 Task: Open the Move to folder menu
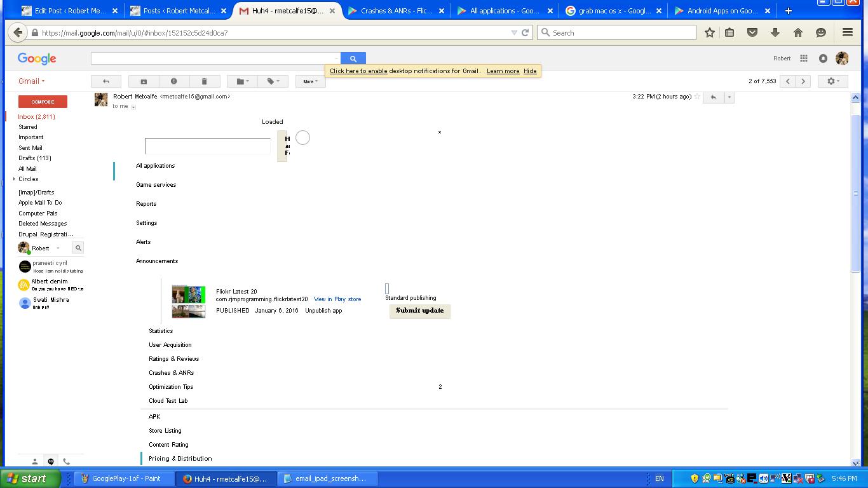tap(242, 81)
